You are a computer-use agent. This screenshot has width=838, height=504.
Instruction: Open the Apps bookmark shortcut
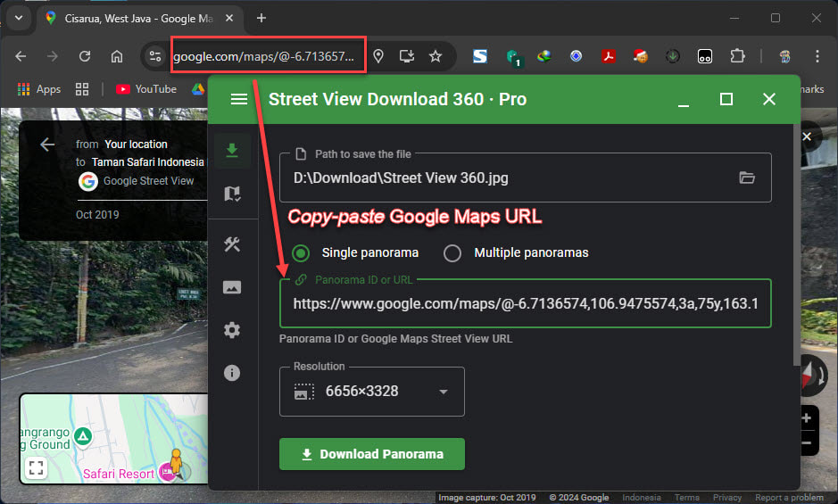click(39, 89)
